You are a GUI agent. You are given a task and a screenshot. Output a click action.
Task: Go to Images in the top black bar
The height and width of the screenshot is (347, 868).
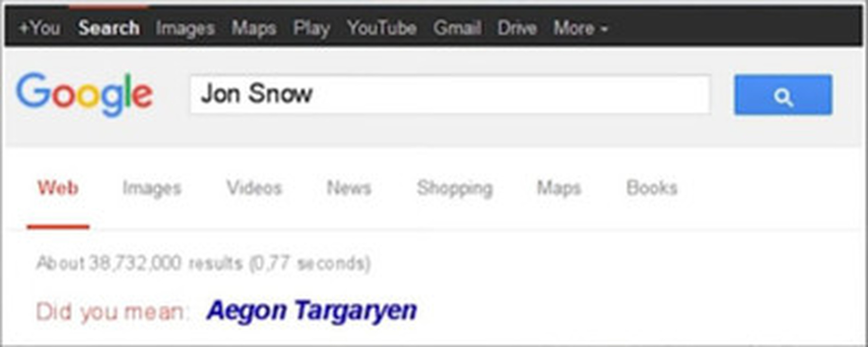tap(185, 28)
